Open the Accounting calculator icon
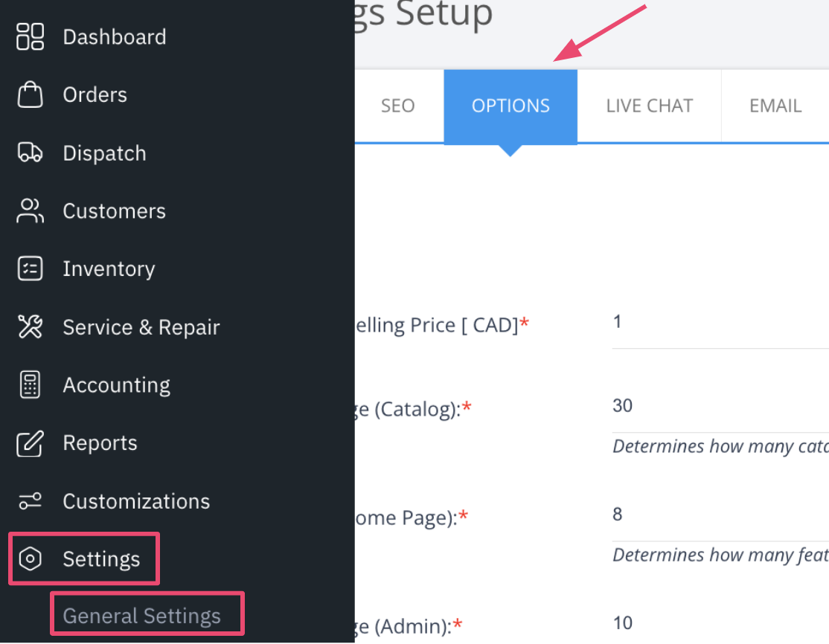This screenshot has width=829, height=644. click(x=30, y=385)
